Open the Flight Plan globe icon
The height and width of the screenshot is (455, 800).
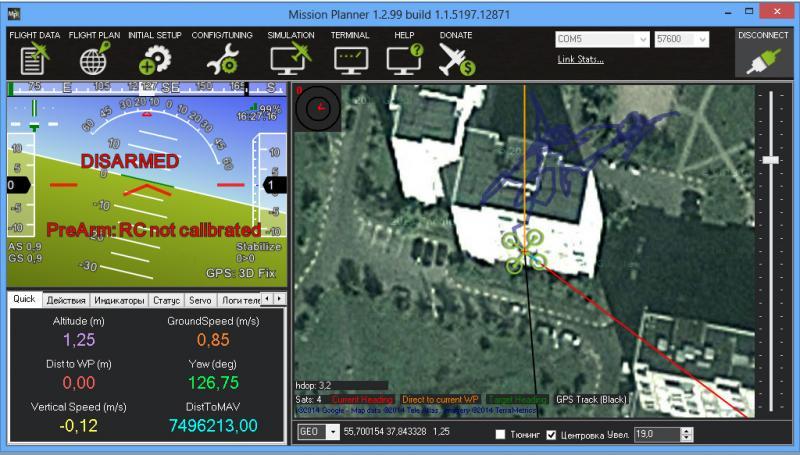pos(94,57)
